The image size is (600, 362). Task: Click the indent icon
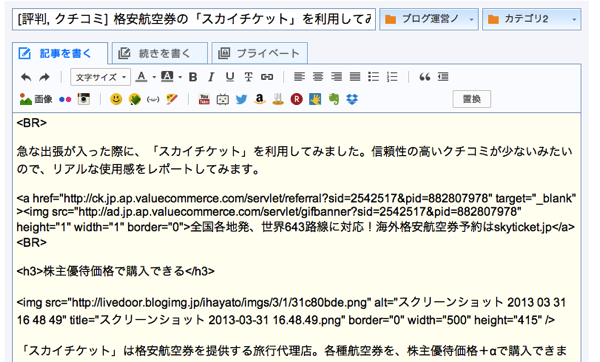coord(443,77)
